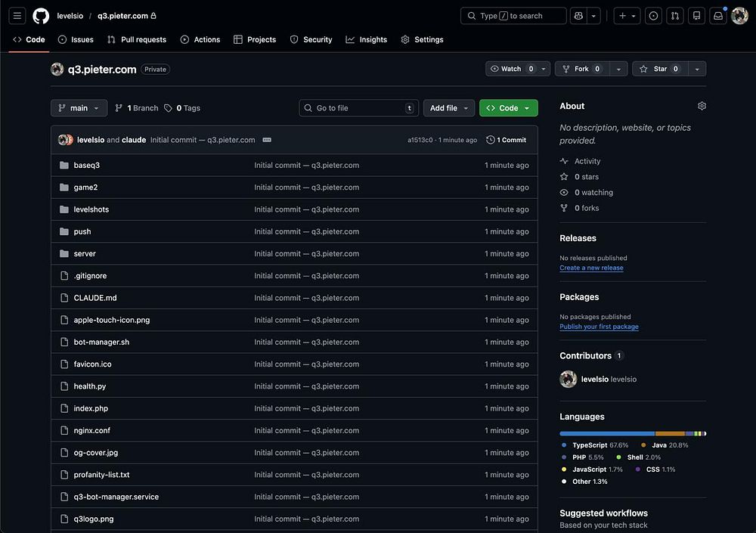Open the hamburger navigation menu
The image size is (756, 533).
[17, 16]
